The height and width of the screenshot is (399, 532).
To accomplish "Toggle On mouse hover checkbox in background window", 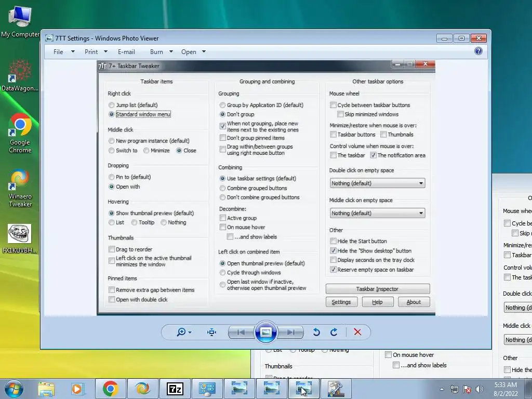I will tap(389, 355).
